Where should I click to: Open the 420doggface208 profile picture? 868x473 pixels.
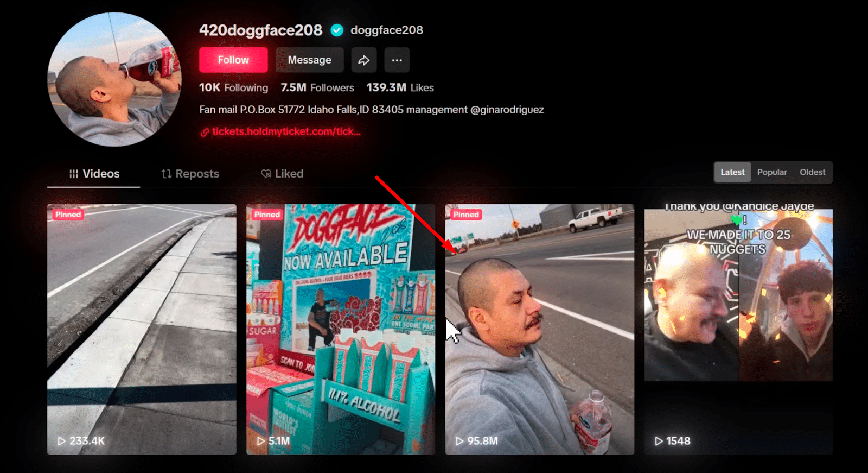pos(114,79)
